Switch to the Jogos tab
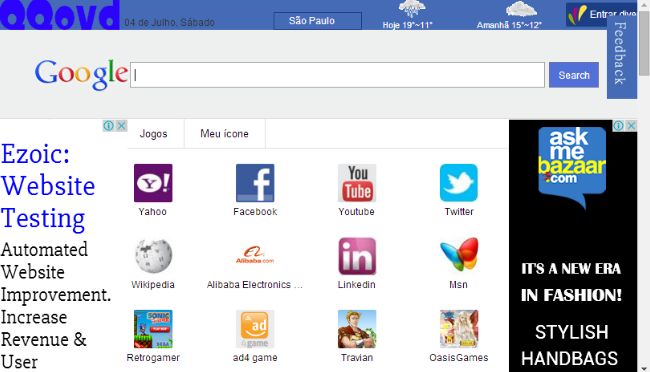650x372 pixels. point(153,134)
